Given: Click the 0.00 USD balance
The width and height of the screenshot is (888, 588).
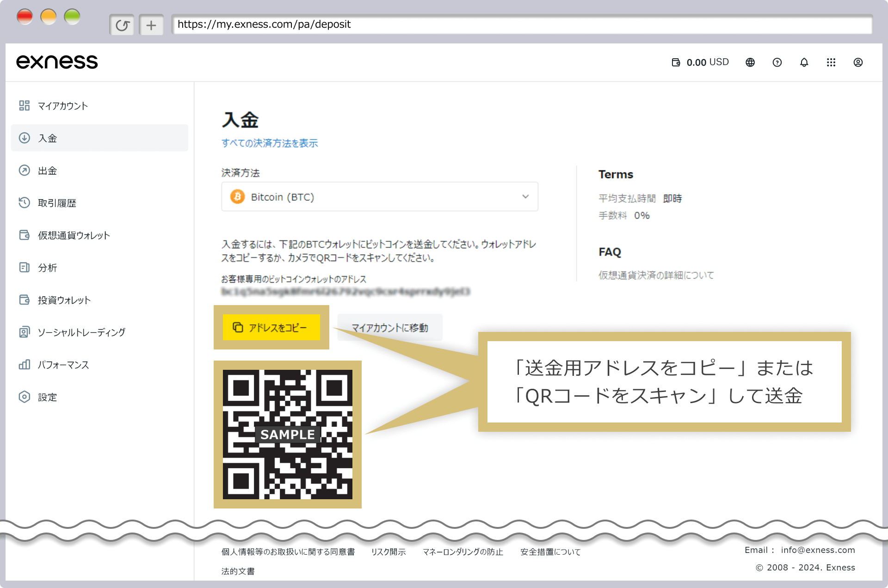Looking at the screenshot, I should click(x=708, y=62).
